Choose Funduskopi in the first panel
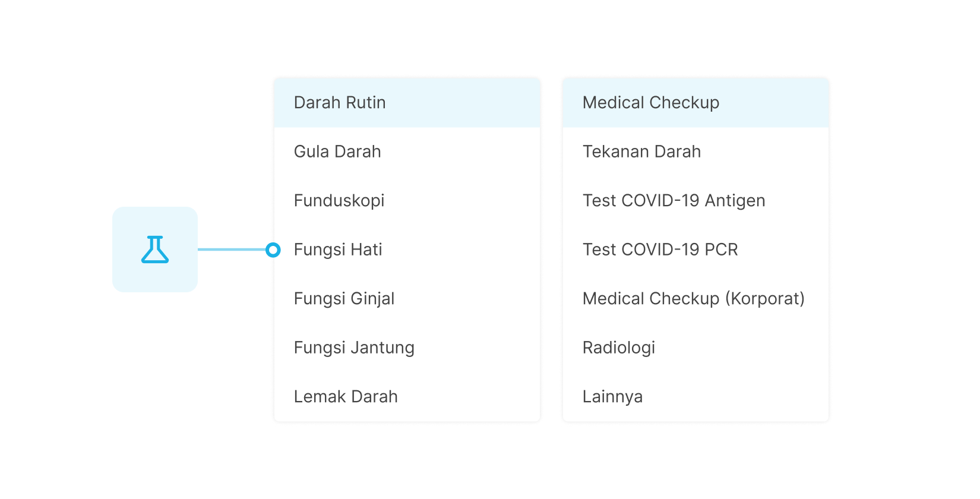 tap(340, 201)
